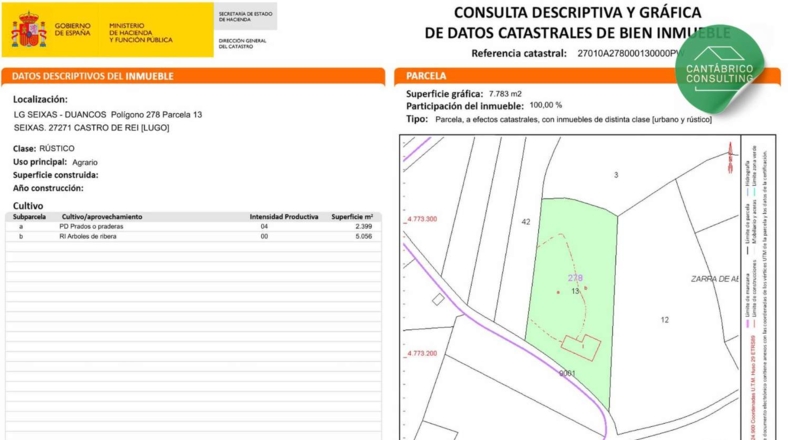Click the 'PD Prados o praderas' row

pyautogui.click(x=193, y=227)
